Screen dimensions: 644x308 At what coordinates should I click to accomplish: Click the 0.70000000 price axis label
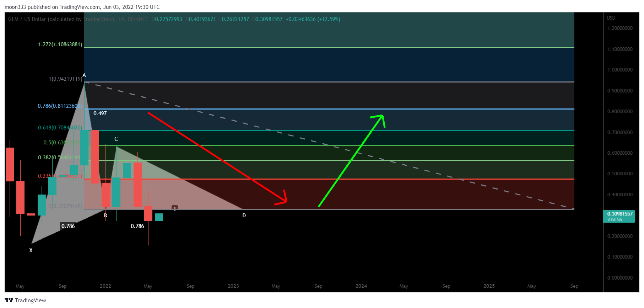[620, 132]
